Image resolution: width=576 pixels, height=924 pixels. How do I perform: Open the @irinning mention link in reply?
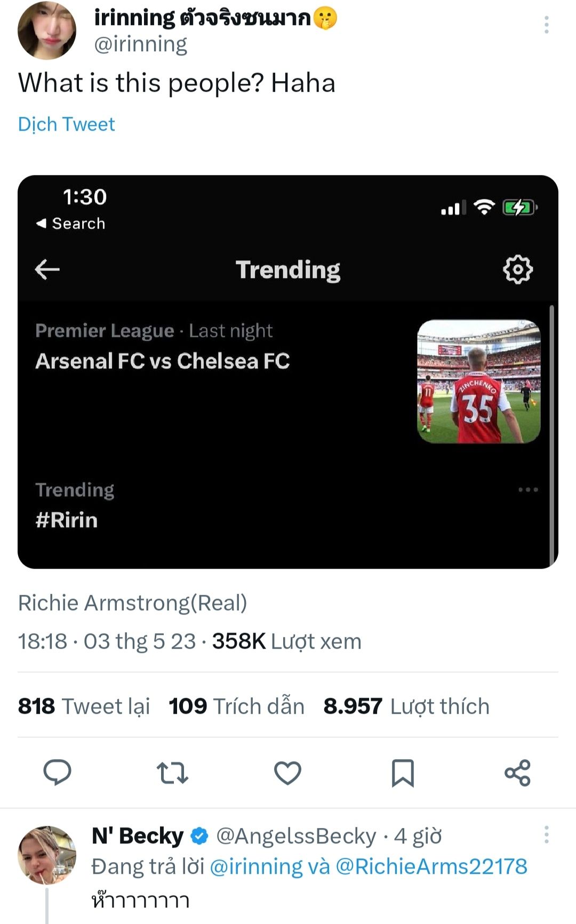[257, 867]
